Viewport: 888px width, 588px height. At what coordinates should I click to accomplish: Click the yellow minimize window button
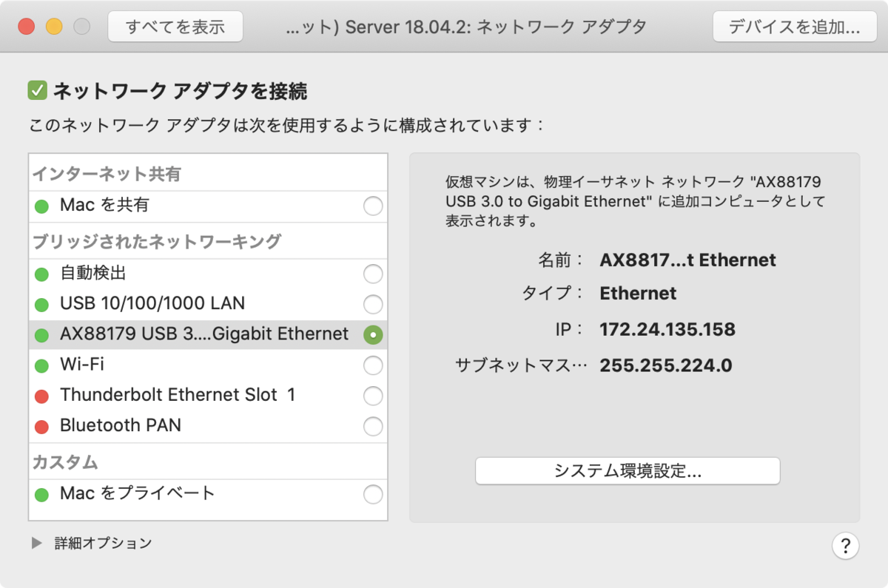coord(54,27)
